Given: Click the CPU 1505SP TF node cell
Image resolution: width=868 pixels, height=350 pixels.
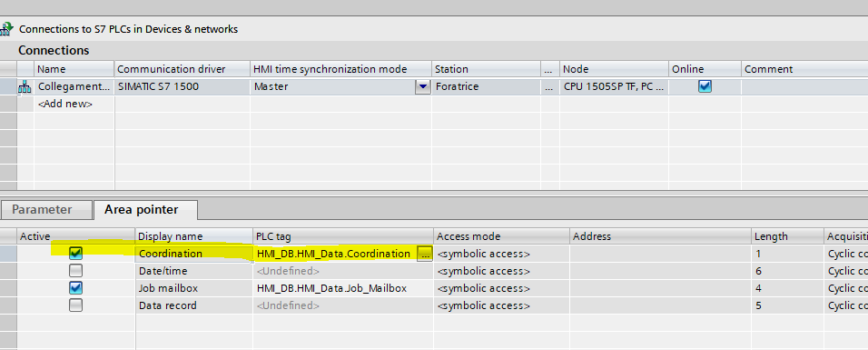Looking at the screenshot, I should click(x=614, y=86).
